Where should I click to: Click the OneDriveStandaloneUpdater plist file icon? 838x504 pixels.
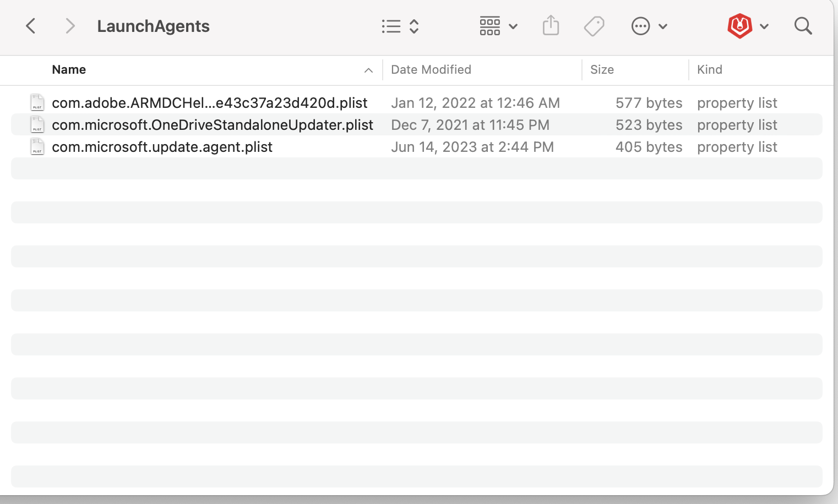tap(37, 124)
